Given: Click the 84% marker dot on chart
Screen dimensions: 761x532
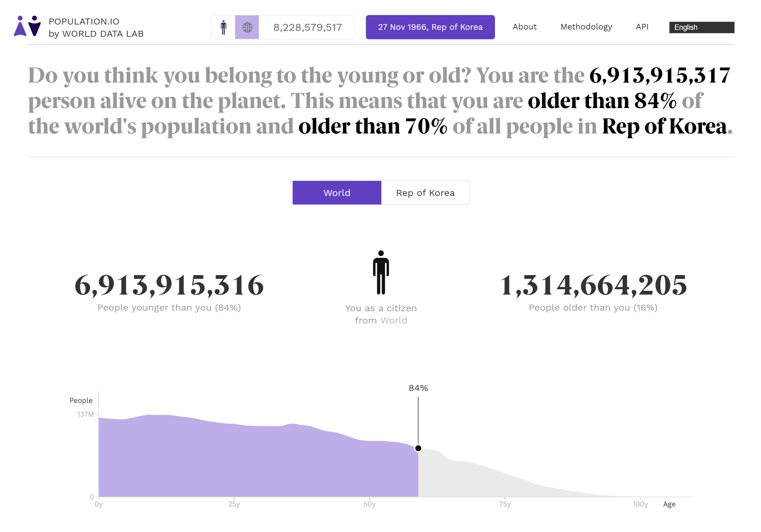Looking at the screenshot, I should 418,448.
